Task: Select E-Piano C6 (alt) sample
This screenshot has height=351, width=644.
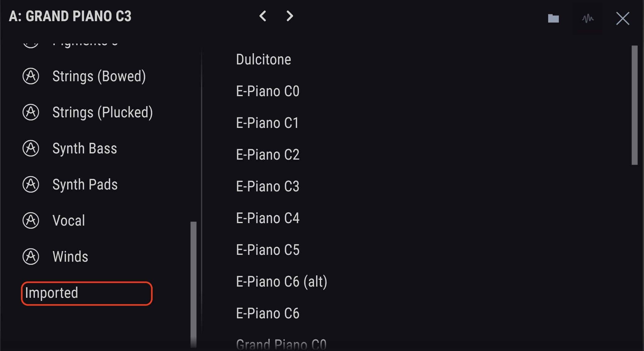Action: tap(282, 282)
